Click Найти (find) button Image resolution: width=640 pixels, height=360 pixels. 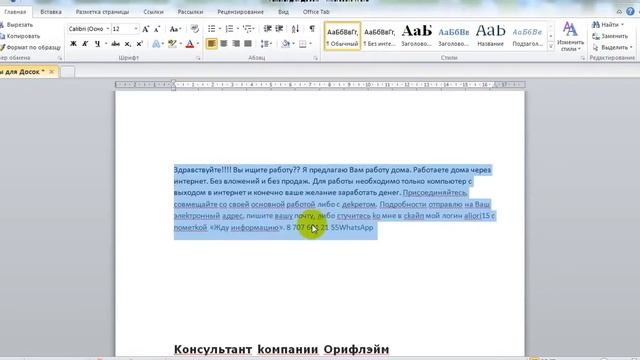(608, 24)
